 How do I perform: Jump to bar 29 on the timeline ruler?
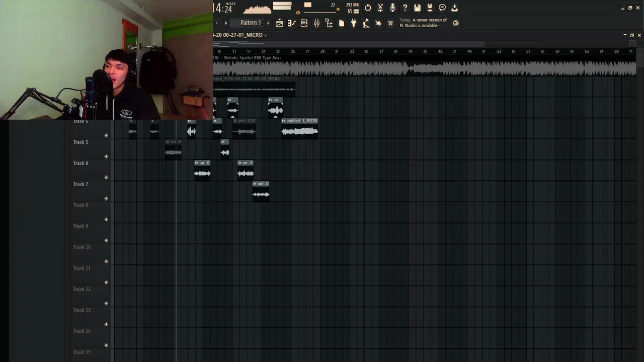[322, 51]
